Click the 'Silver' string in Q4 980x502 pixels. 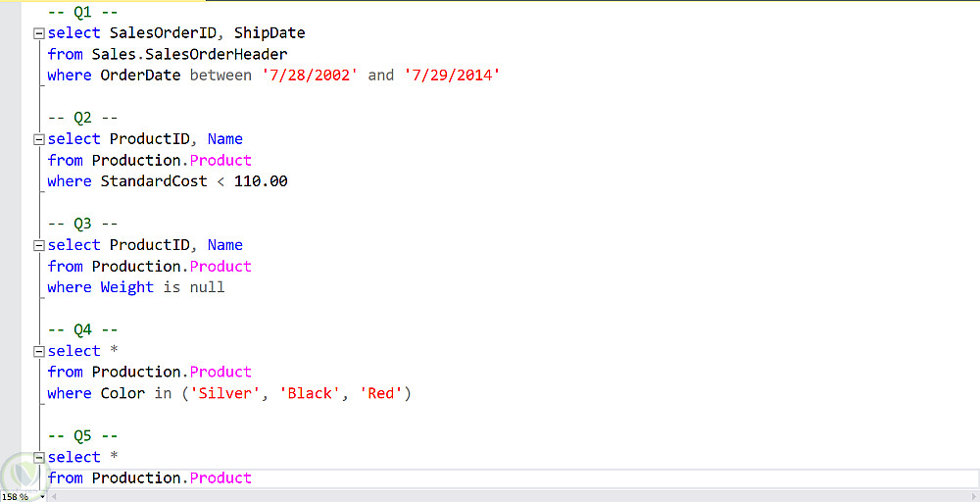click(x=225, y=393)
